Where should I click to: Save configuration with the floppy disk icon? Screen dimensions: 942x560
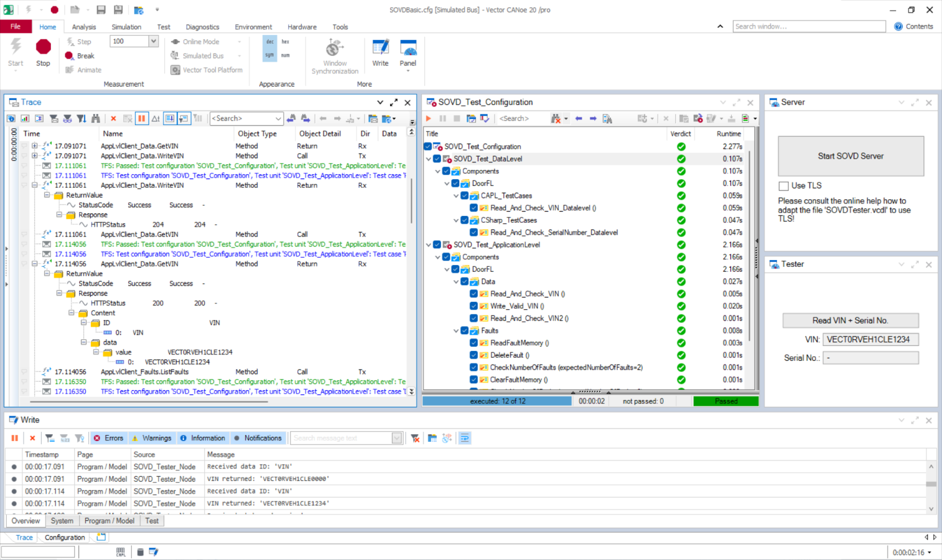101,10
